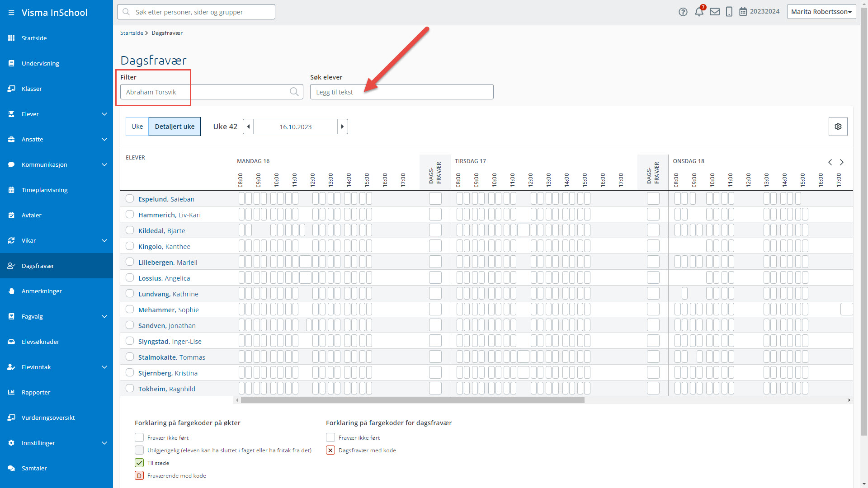Open table settings gear icon
This screenshot has height=488, width=868.
(838, 127)
